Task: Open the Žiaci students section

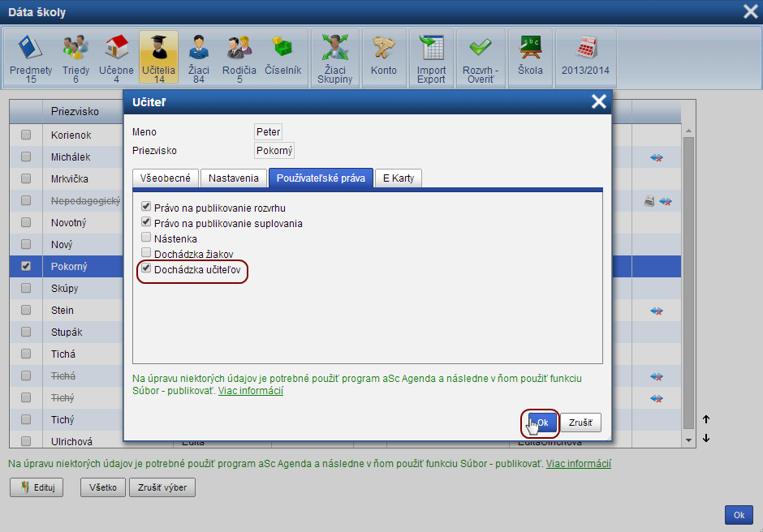Action: [x=199, y=58]
